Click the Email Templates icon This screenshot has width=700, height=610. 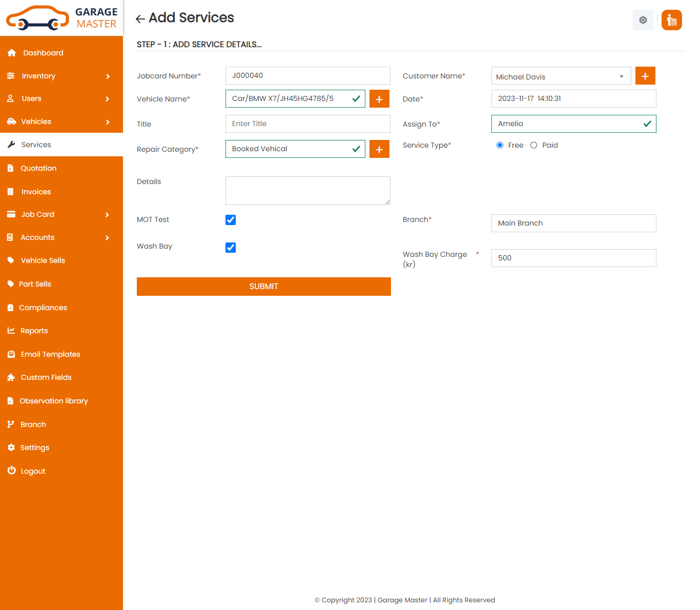(11, 354)
